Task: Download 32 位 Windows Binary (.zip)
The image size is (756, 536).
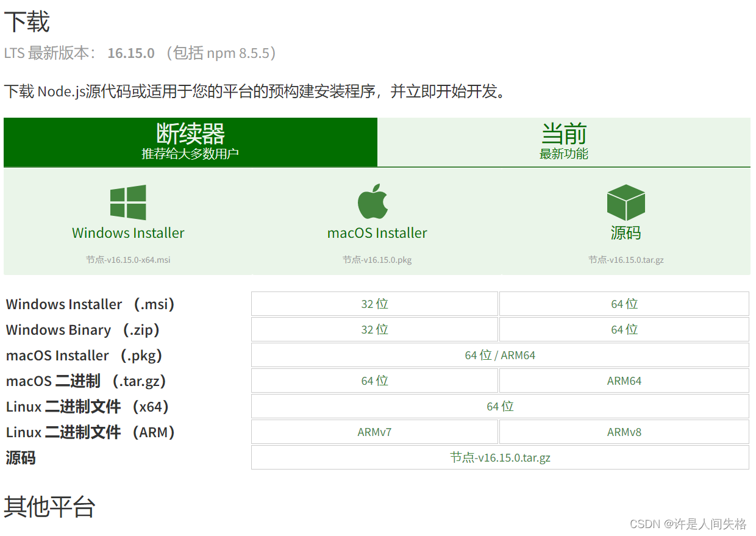Action: coord(374,329)
